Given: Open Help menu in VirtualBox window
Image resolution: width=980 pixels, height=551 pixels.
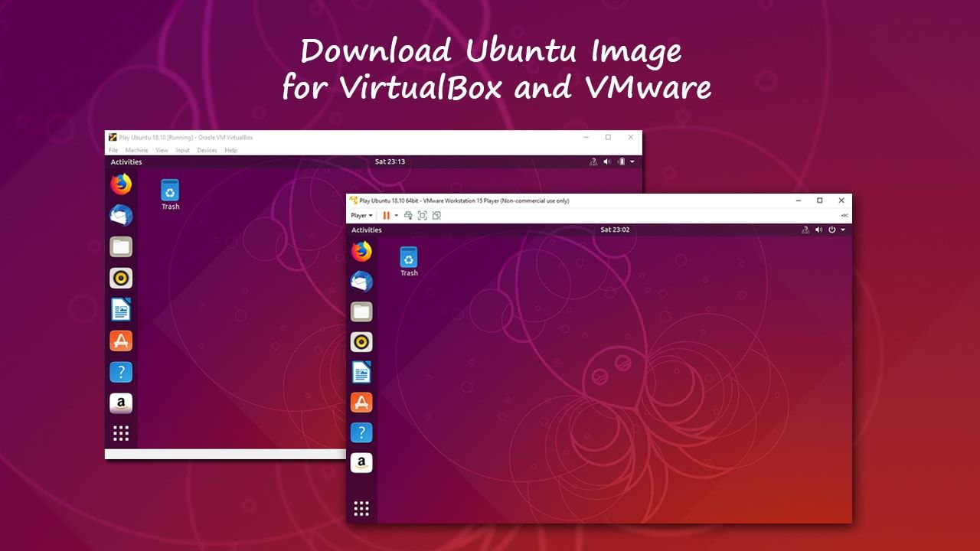Looking at the screenshot, I should click(230, 151).
